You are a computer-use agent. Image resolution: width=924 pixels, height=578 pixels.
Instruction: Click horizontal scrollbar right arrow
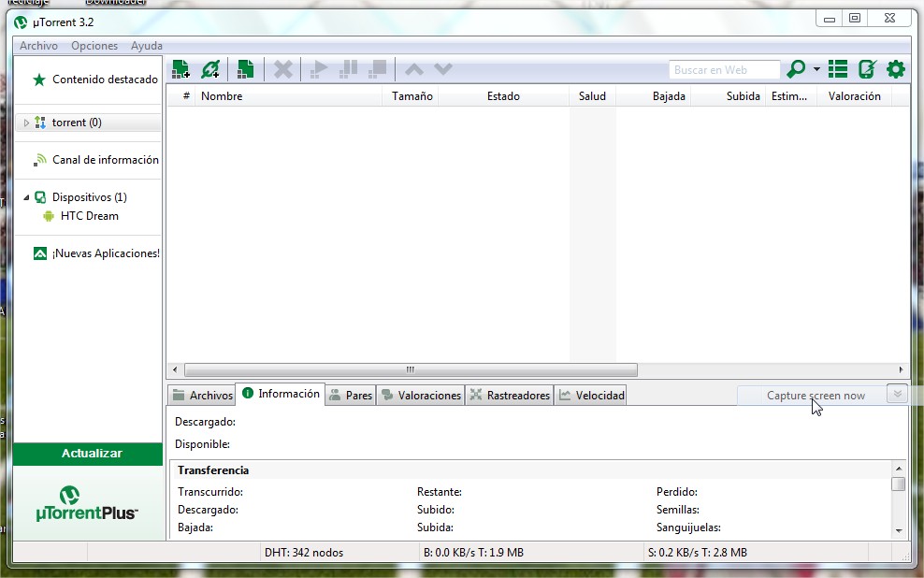901,370
